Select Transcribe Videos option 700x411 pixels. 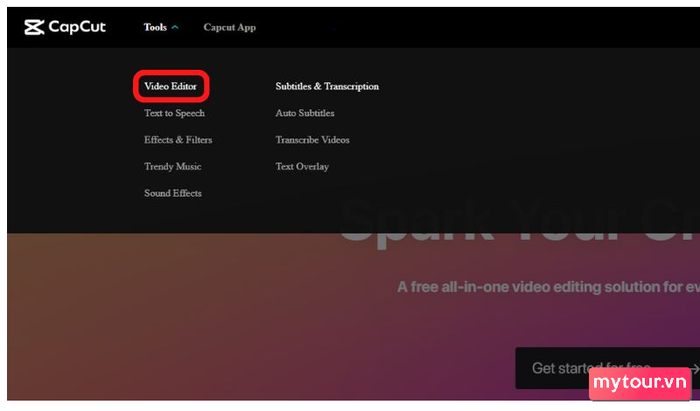tap(312, 140)
